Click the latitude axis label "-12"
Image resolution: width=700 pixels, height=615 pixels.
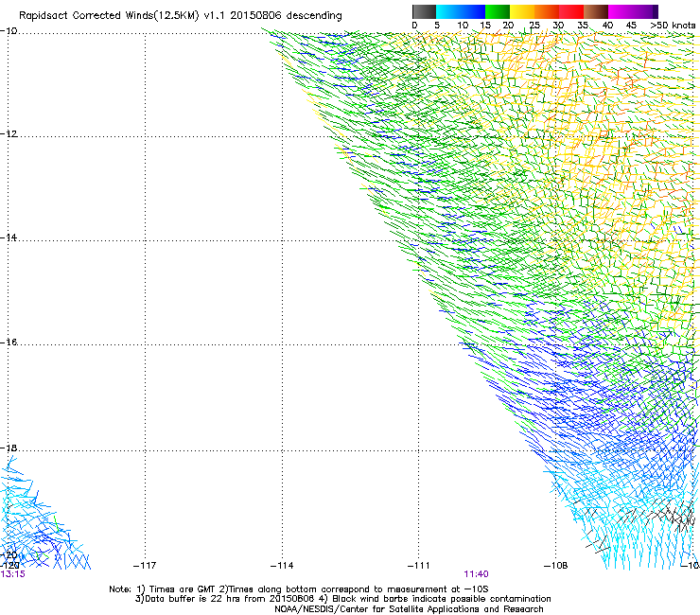tap(9, 134)
